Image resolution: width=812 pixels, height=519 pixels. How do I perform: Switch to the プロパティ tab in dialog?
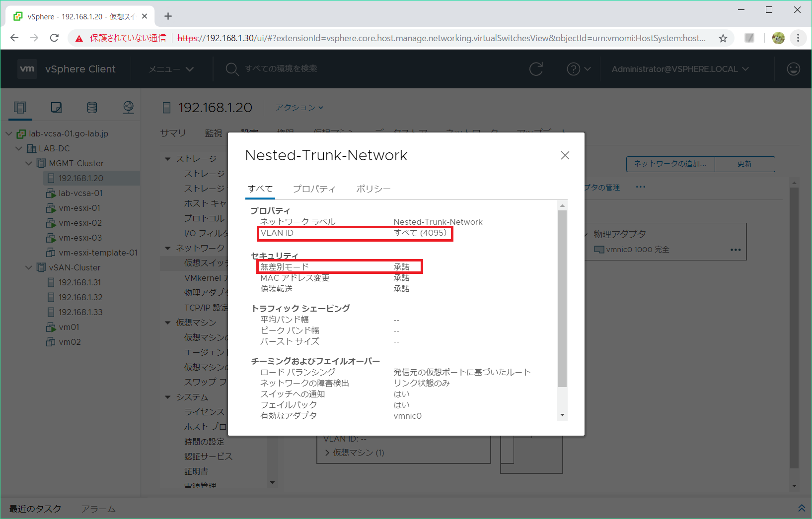[x=314, y=189]
